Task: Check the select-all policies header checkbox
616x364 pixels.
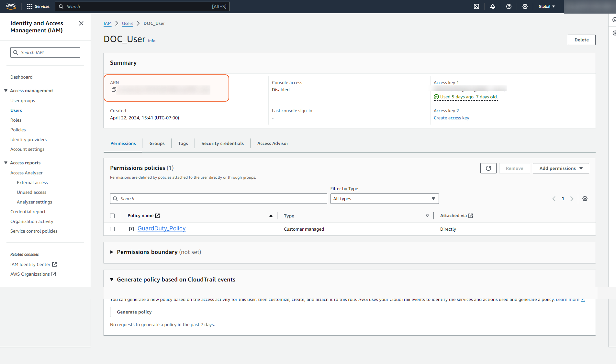Action: (x=112, y=216)
